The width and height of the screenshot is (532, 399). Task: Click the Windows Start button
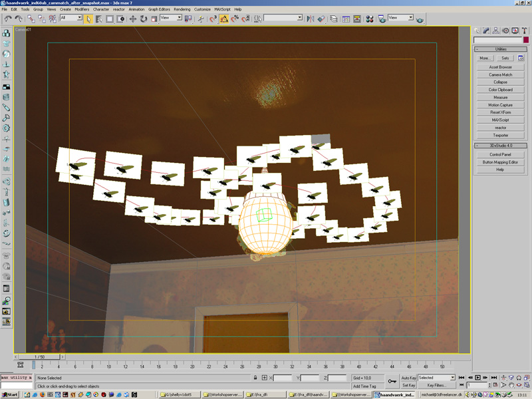10,394
